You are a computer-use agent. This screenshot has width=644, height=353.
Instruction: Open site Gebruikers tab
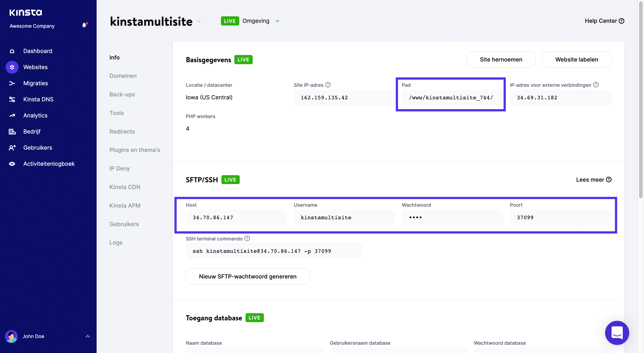click(x=124, y=224)
